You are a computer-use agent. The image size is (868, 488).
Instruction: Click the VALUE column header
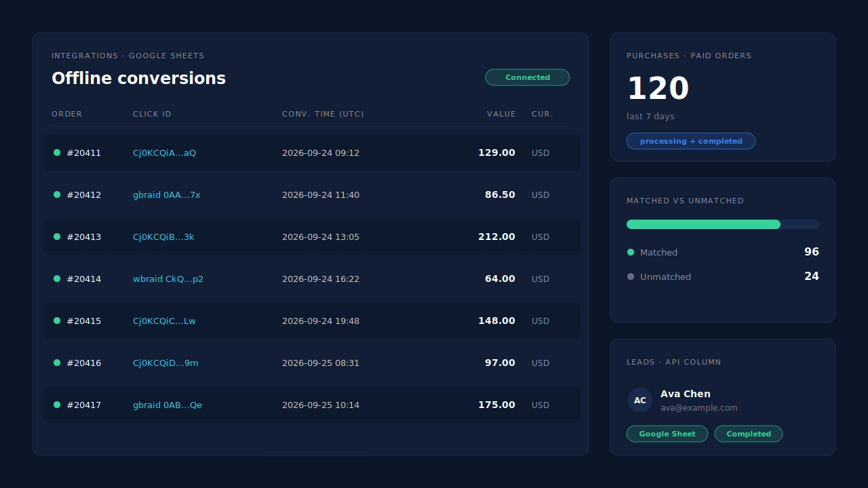(x=501, y=114)
